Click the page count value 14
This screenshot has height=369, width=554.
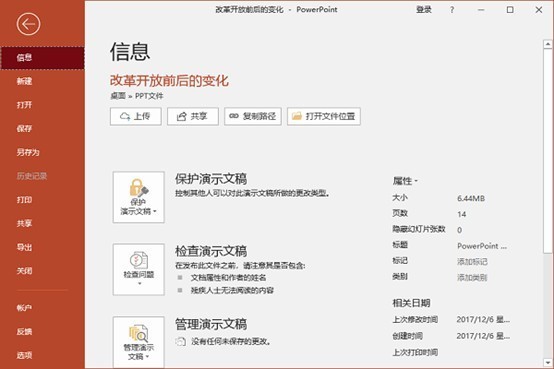(x=461, y=214)
